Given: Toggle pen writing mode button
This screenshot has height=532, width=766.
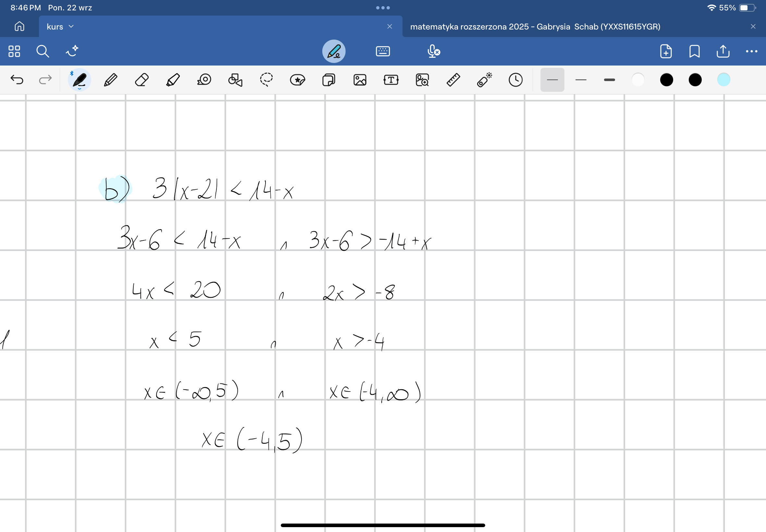Looking at the screenshot, I should [x=333, y=51].
